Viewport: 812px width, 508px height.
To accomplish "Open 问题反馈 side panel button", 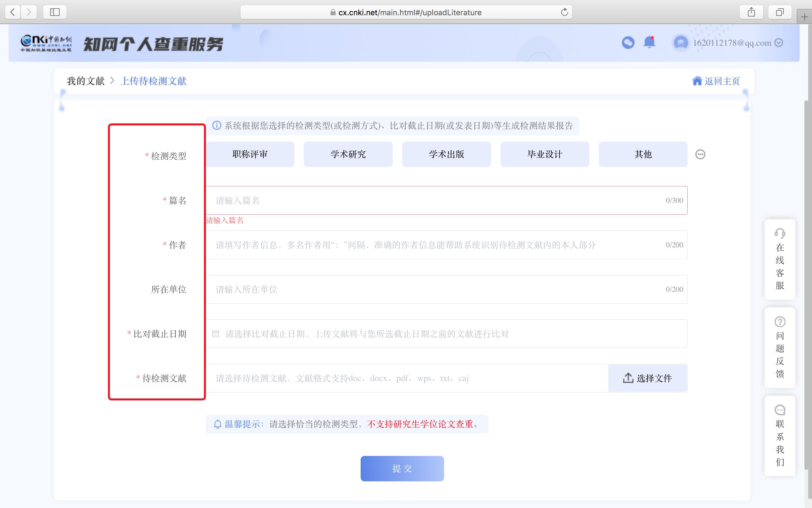I will click(780, 348).
